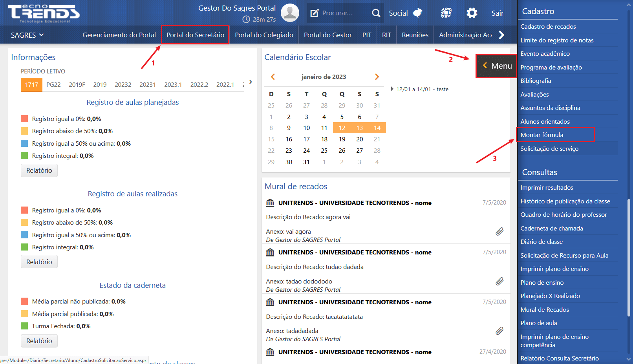The image size is (633, 364).
Task: Go to previous month in calendar
Action: [x=273, y=77]
